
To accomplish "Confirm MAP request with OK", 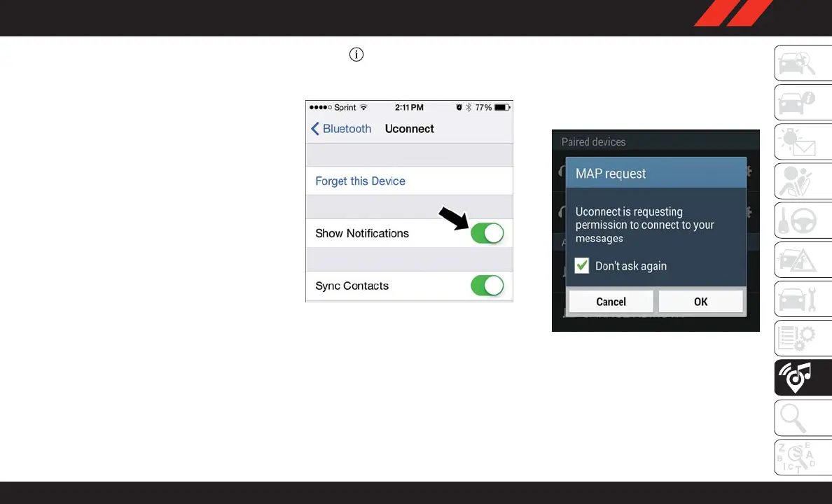I will pos(700,301).
